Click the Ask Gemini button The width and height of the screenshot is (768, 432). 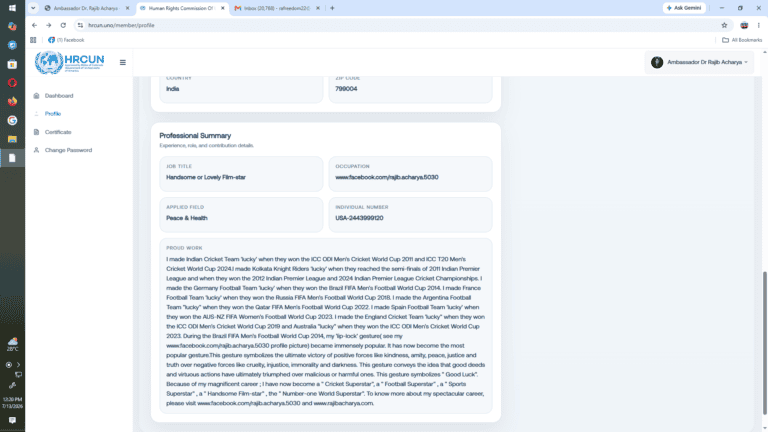(x=684, y=8)
